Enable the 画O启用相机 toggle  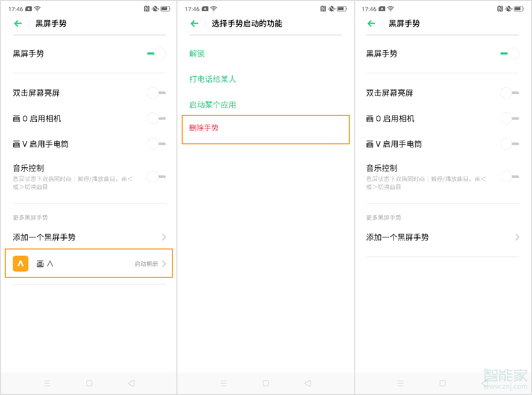coord(156,118)
